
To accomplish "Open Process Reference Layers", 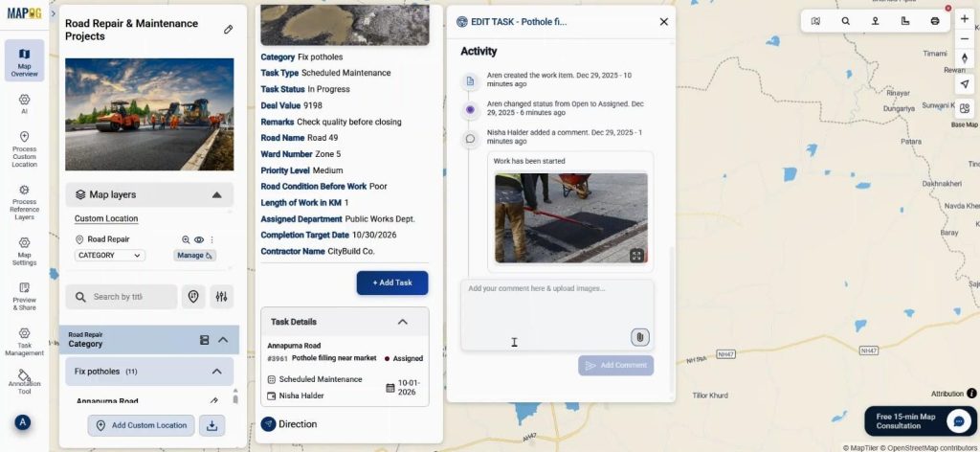I will pos(24,203).
